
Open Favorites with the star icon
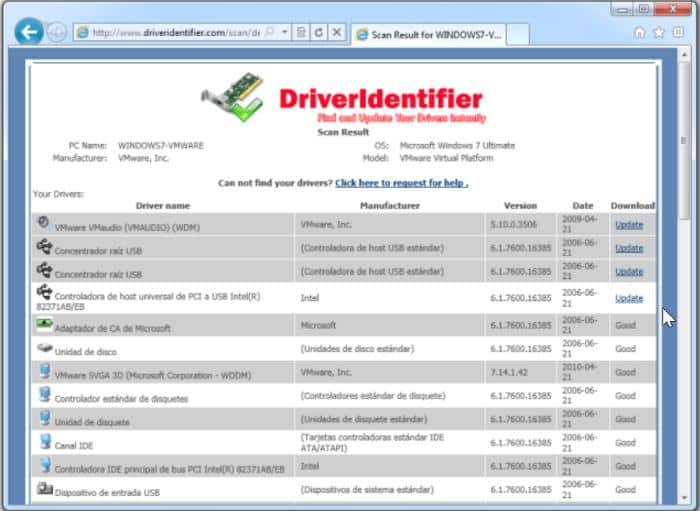pyautogui.click(x=659, y=32)
